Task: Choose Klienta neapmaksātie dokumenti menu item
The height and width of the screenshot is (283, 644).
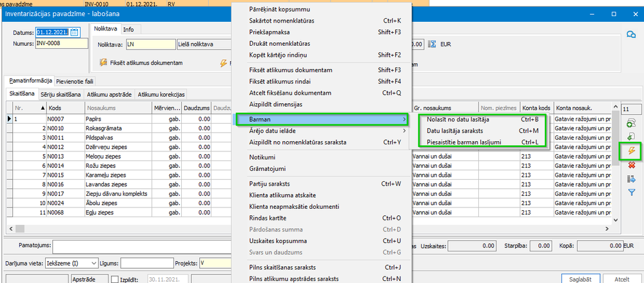Action: (x=321, y=206)
